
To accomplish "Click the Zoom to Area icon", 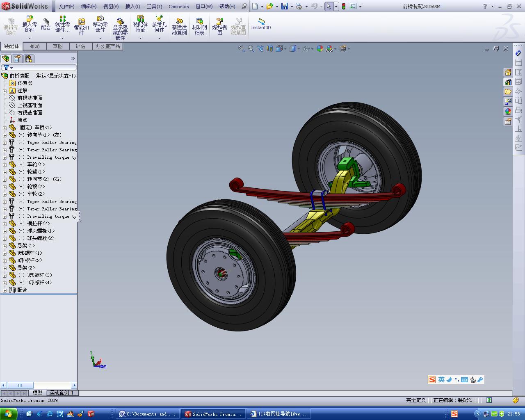I will point(251,48).
